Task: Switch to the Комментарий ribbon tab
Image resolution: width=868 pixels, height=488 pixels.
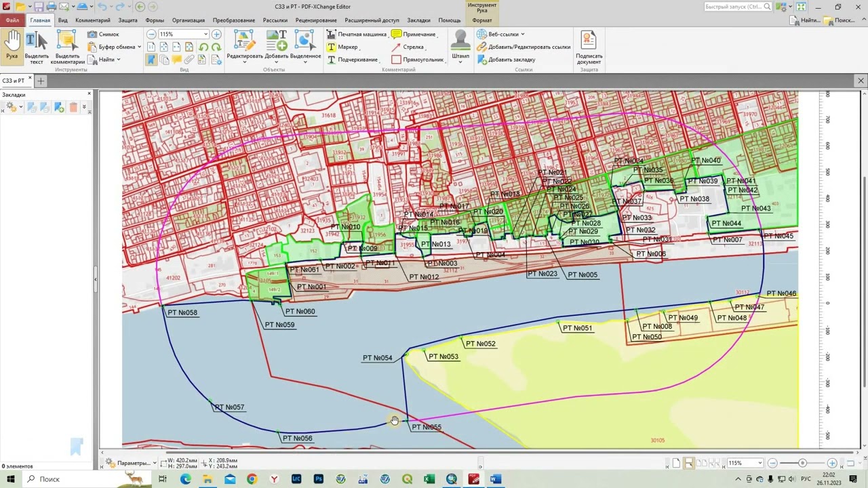Action: click(x=93, y=20)
